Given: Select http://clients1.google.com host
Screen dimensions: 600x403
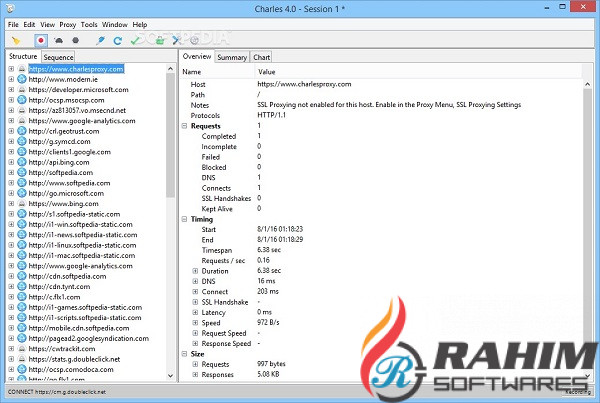Looking at the screenshot, I should click(70, 152).
